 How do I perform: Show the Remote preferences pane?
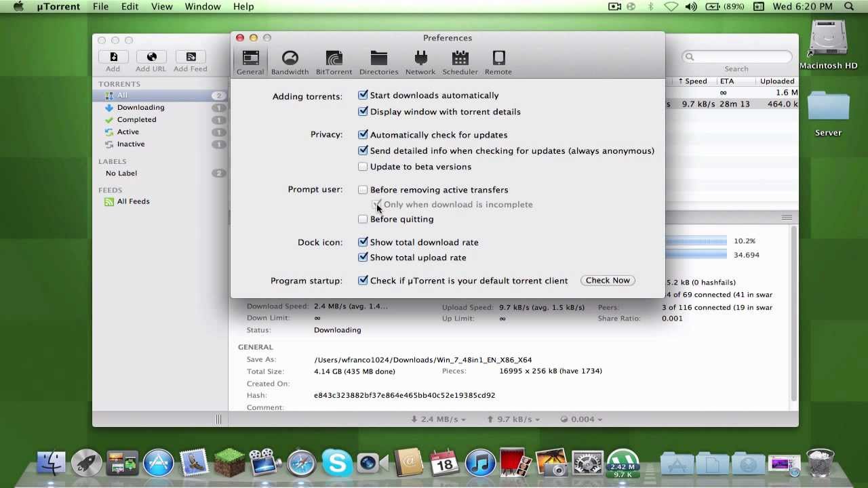pyautogui.click(x=498, y=62)
